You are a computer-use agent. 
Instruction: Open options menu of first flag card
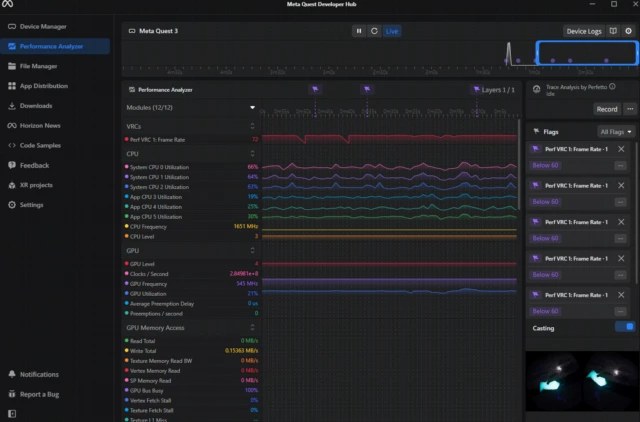tap(620, 165)
